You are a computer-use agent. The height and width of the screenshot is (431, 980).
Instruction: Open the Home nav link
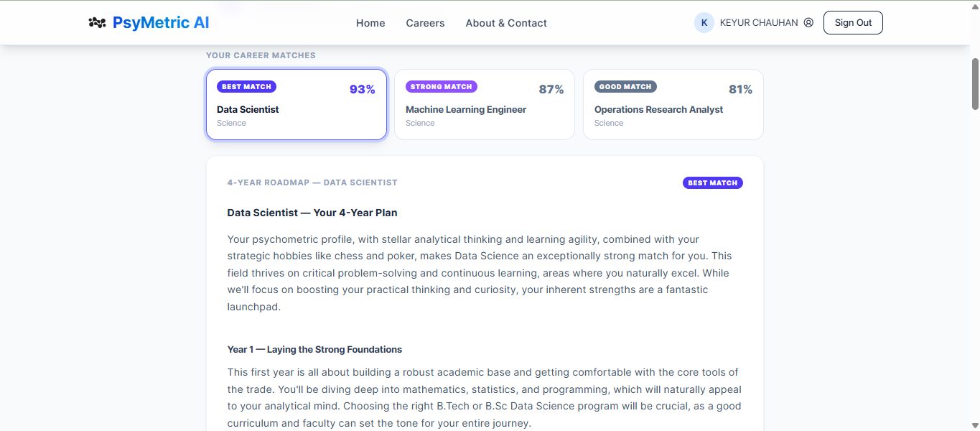(x=370, y=23)
